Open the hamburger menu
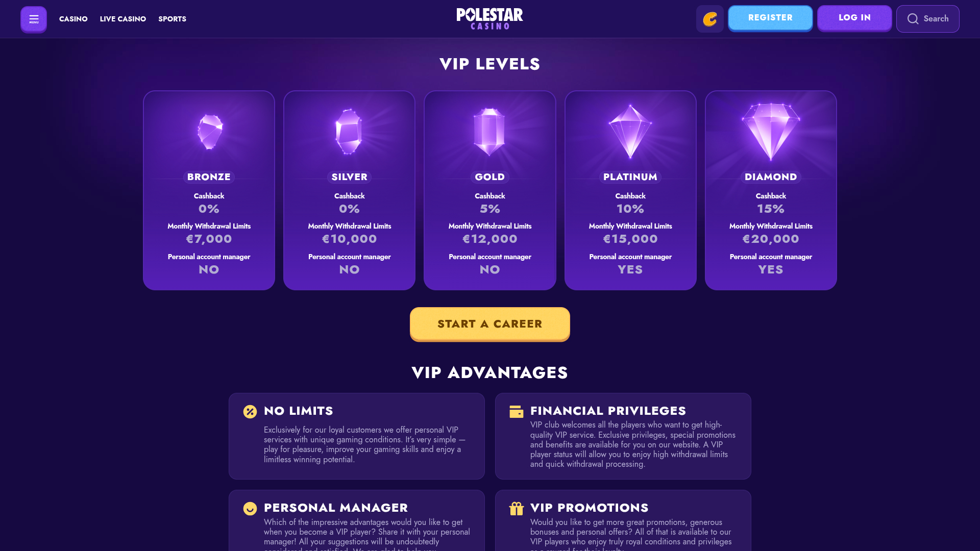Image resolution: width=980 pixels, height=551 pixels. [34, 19]
